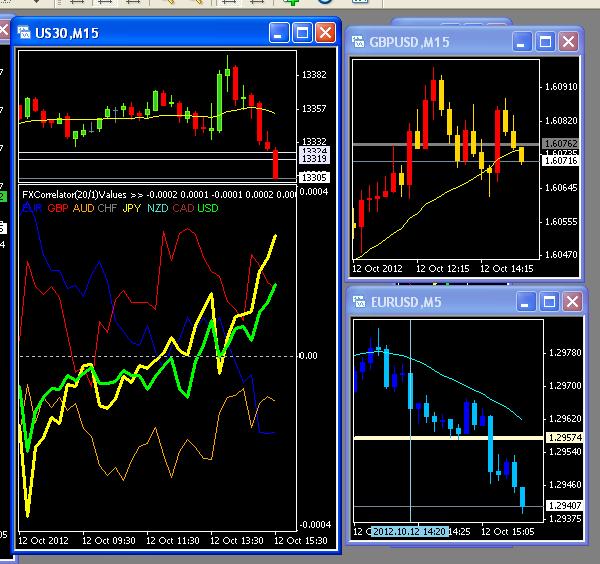Click the FXCorrelator(20/1)Values indicator label
Viewport: 600px width, 564px height.
pos(74,195)
